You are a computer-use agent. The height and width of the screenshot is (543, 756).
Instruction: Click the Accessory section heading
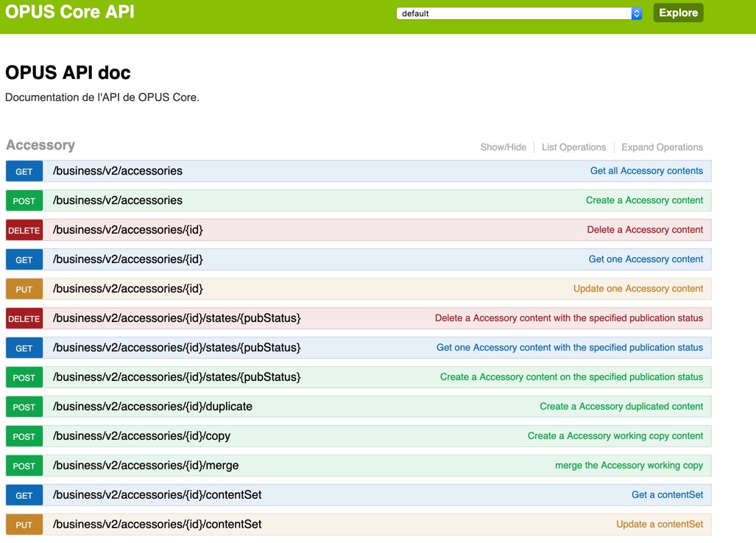pos(40,145)
